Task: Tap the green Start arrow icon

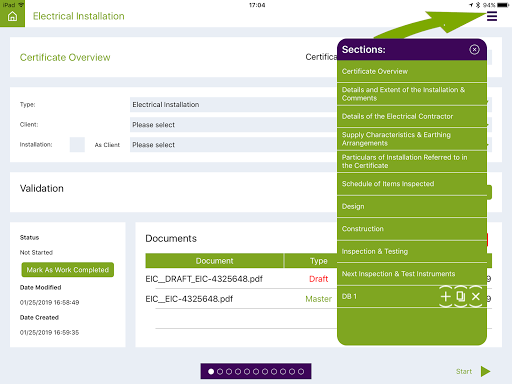Action: point(485,371)
